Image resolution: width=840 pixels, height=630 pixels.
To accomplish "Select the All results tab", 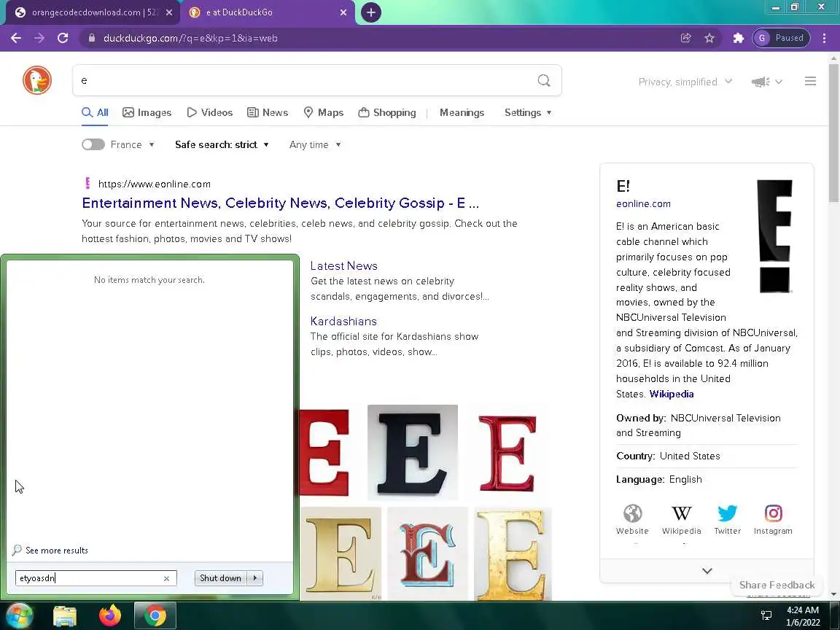I will coord(95,112).
